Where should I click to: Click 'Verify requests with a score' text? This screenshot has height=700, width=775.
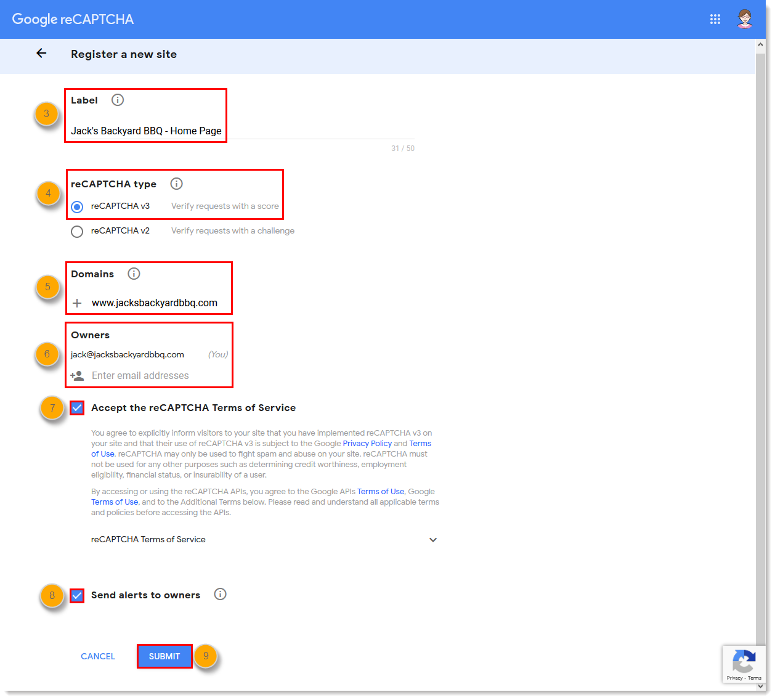point(225,206)
